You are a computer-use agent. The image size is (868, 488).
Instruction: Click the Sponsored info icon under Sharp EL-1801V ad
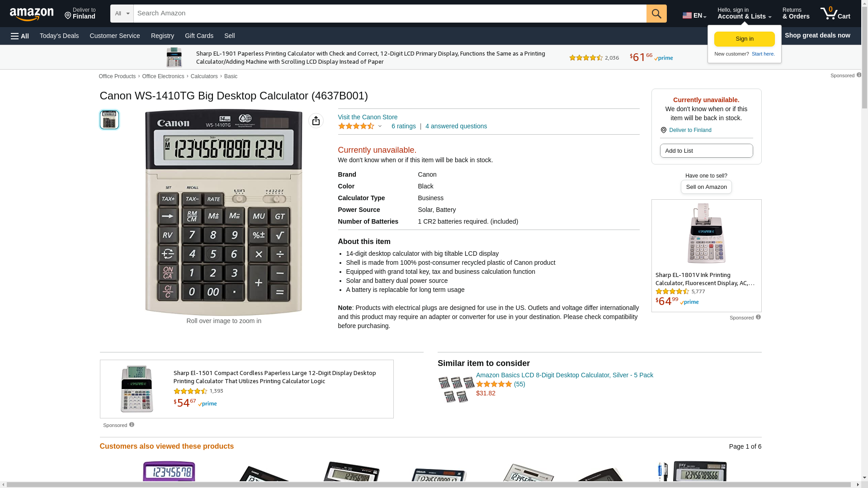pos(758,317)
